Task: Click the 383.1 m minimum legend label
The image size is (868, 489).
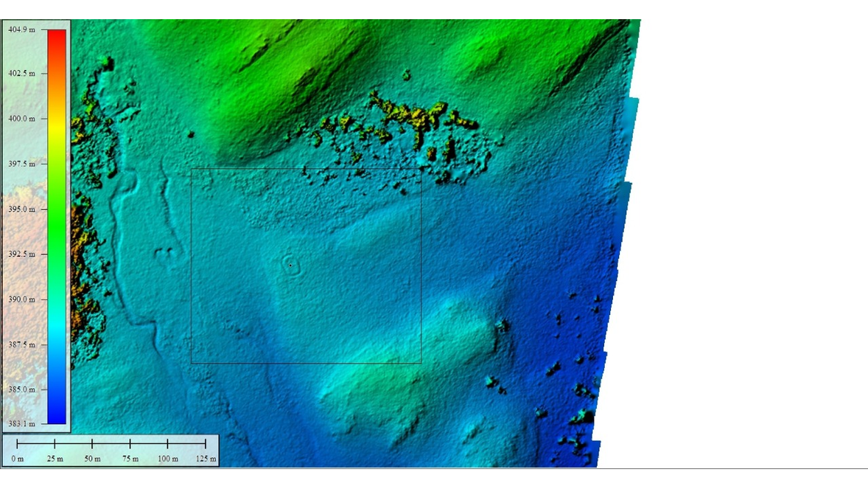Action: pyautogui.click(x=21, y=424)
